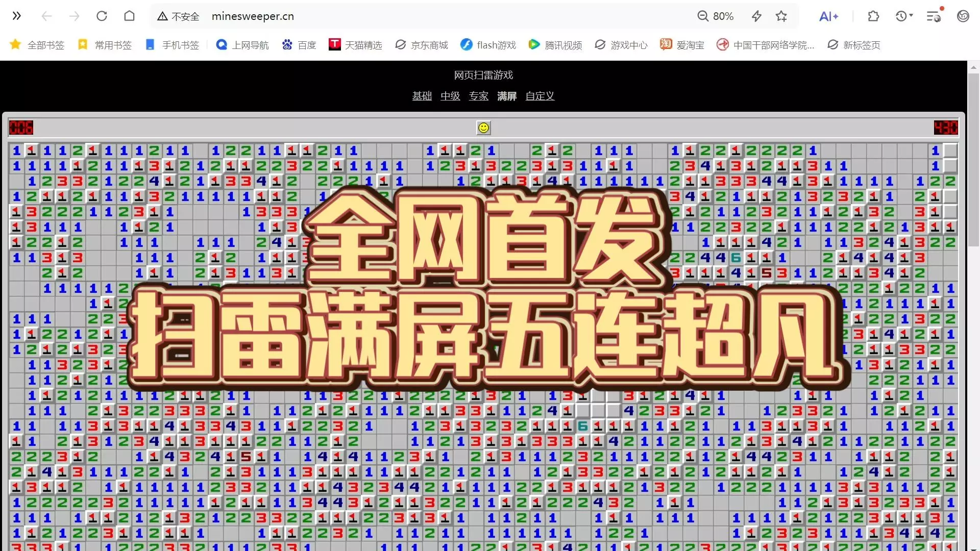Click the AI+ assistant icon
The width and height of the screenshot is (980, 551).
click(x=828, y=16)
